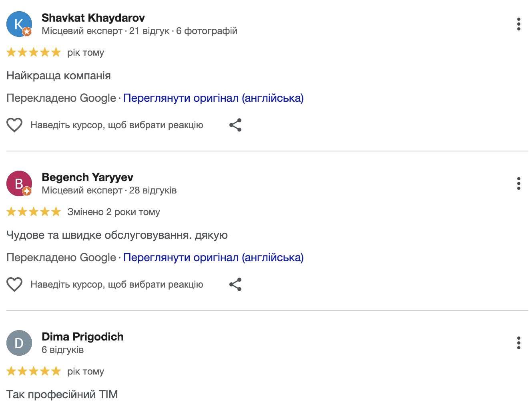Click Dima Prigodich's gray D avatar

click(x=19, y=343)
